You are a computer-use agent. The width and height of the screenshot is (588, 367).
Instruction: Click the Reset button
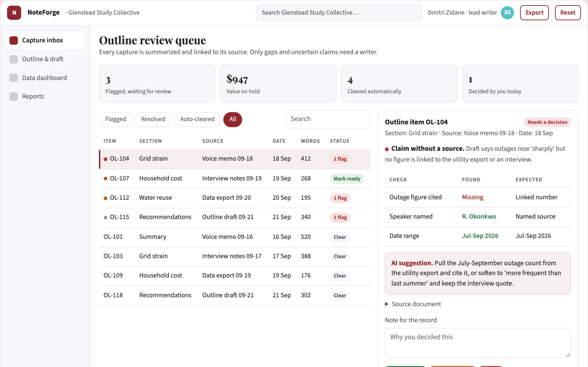click(568, 12)
